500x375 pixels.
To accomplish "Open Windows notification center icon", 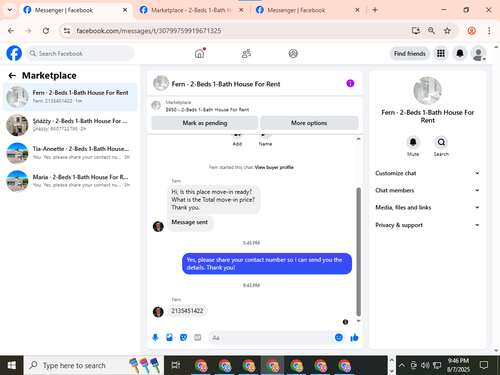I will tap(483, 365).
